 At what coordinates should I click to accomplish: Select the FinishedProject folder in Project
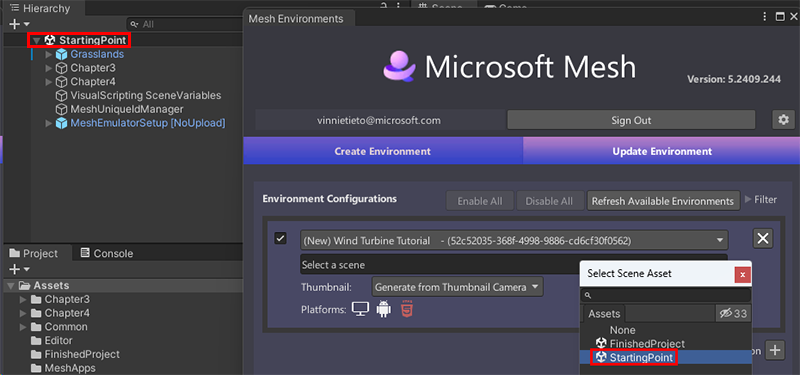click(82, 354)
